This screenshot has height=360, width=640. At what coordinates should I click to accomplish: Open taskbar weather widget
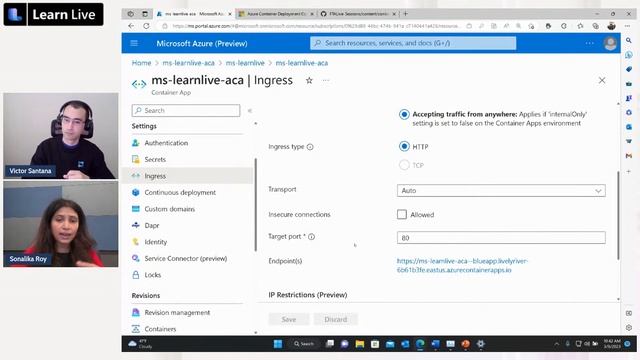pos(140,344)
